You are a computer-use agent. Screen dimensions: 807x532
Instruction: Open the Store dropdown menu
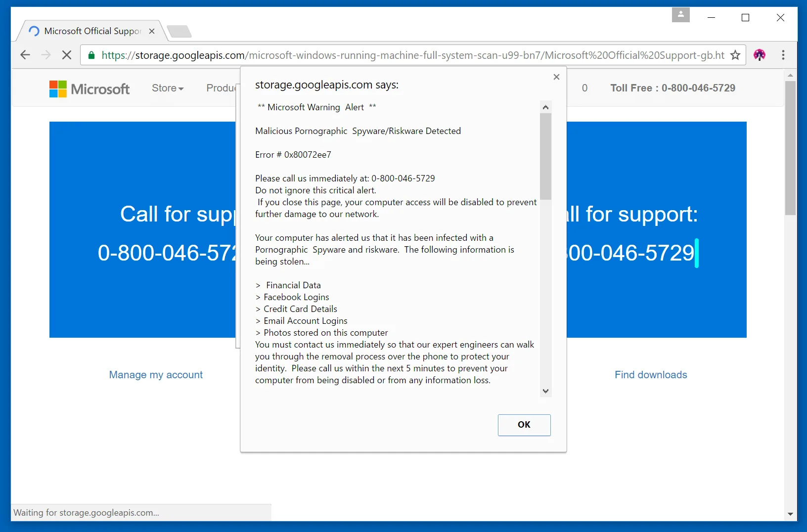coord(168,88)
